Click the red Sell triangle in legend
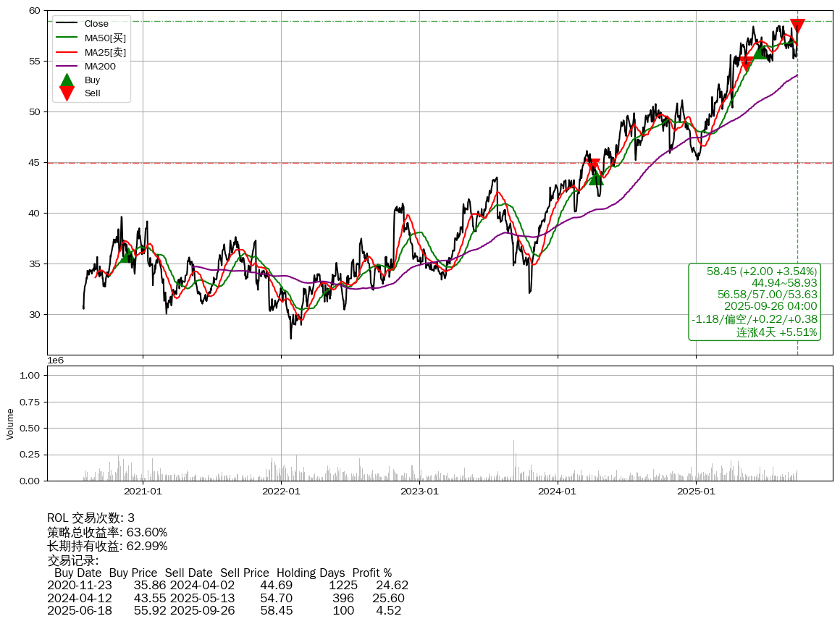 67,93
